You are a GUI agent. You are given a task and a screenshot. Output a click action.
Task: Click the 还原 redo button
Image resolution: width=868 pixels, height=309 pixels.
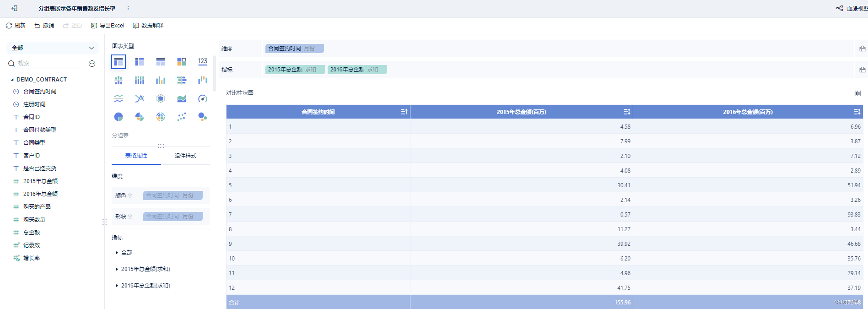(73, 26)
